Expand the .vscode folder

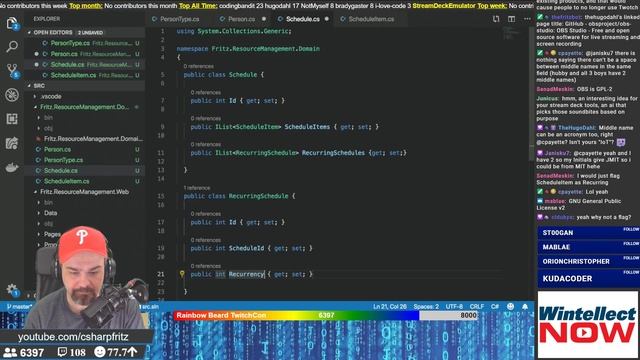point(51,96)
